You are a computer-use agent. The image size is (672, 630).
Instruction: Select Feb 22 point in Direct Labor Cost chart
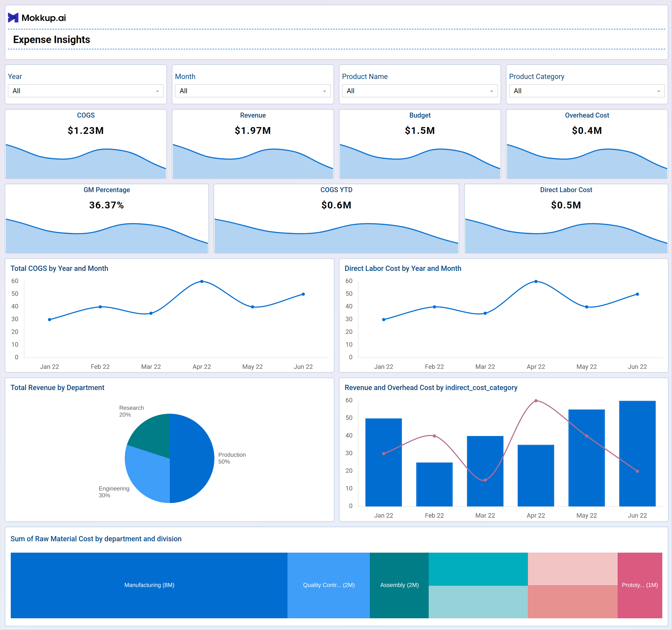[434, 307]
